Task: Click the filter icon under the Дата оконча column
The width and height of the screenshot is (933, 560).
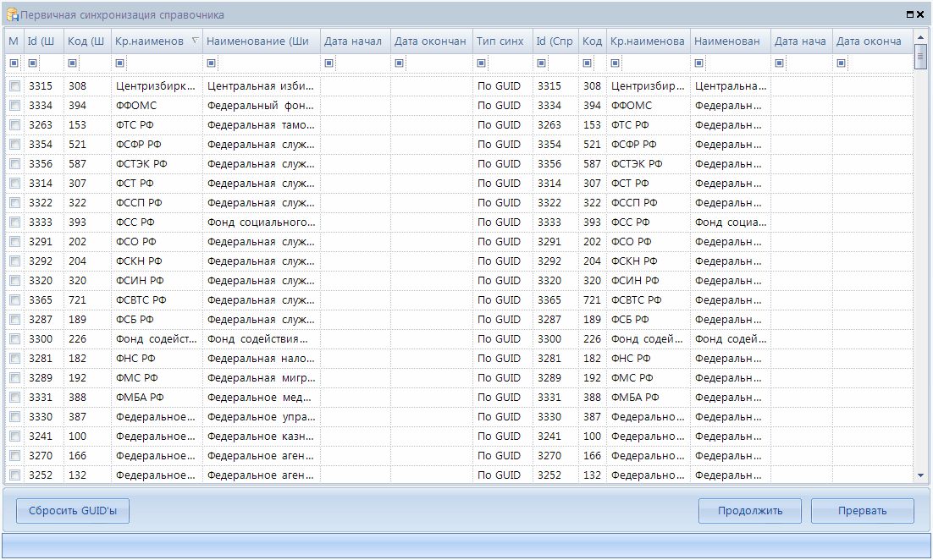Action: 841,63
